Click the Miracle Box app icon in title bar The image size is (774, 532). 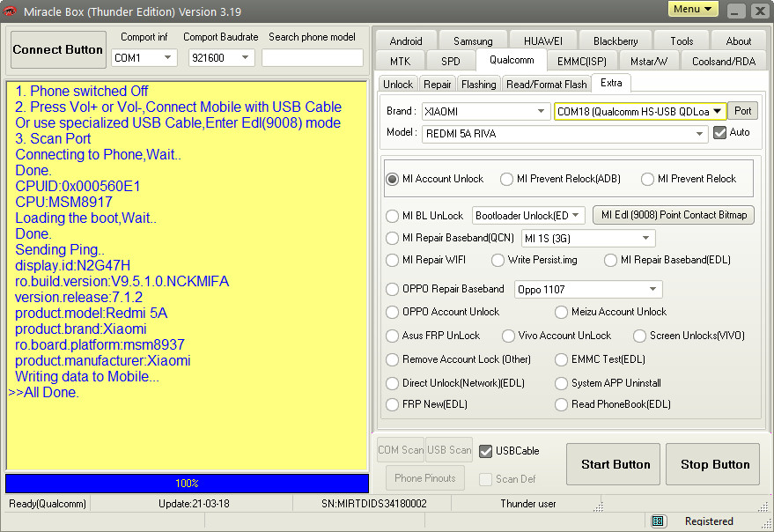11,11
